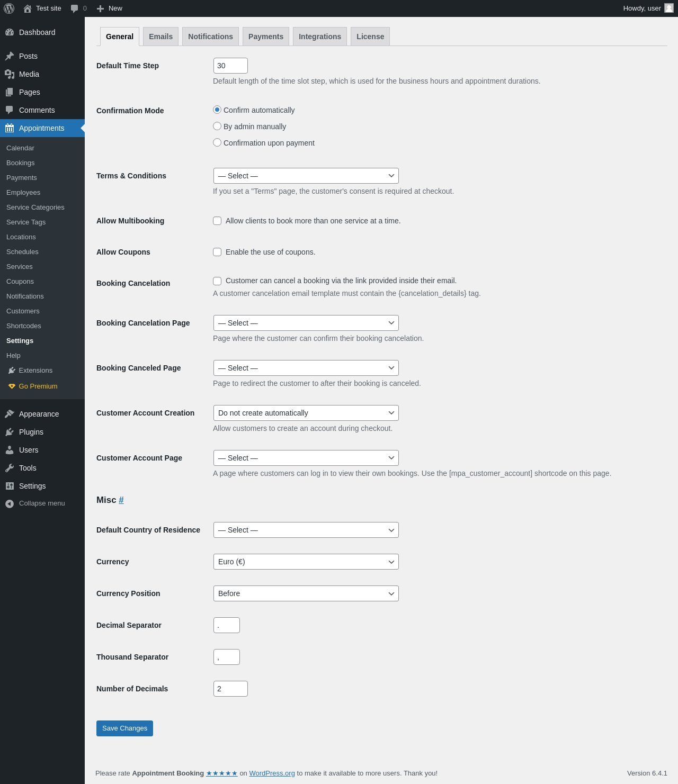
Task: Click the comments bubble icon in admin bar
Action: pos(75,8)
